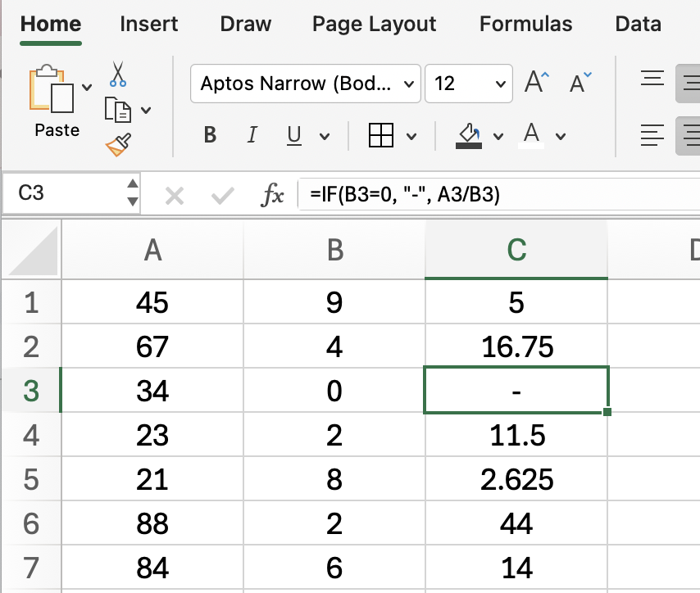
Task: Increase font size with larger A
Action: tap(537, 83)
